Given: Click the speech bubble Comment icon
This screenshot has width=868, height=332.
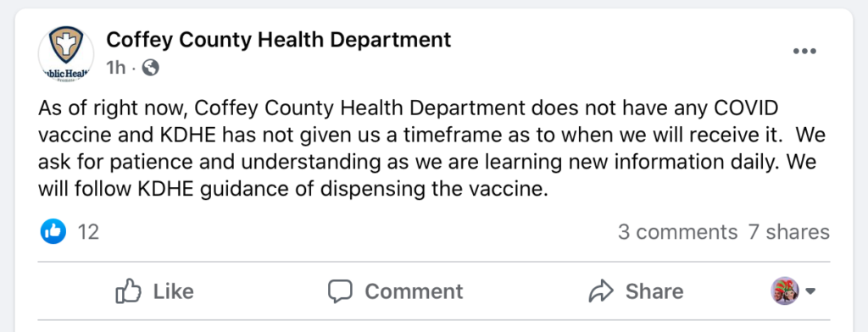Looking at the screenshot, I should click(x=340, y=291).
